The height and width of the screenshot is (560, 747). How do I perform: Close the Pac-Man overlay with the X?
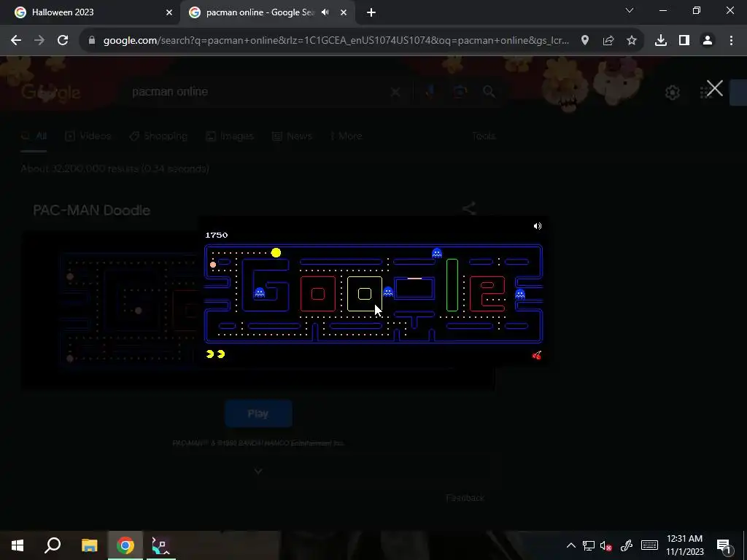(x=715, y=88)
